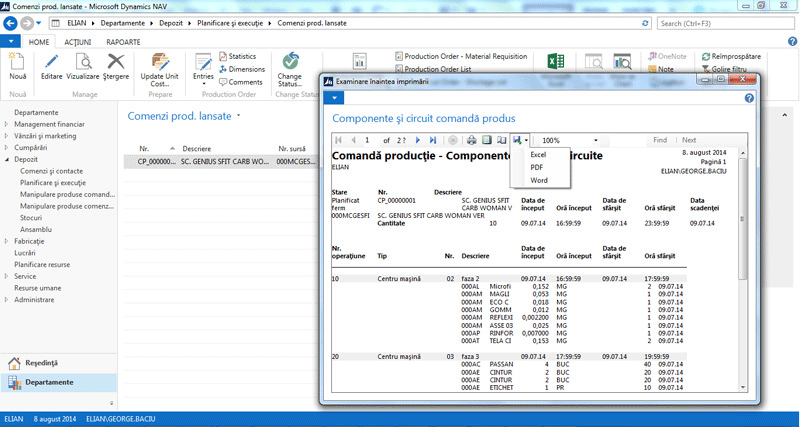Choose Excel from the export menu

538,154
